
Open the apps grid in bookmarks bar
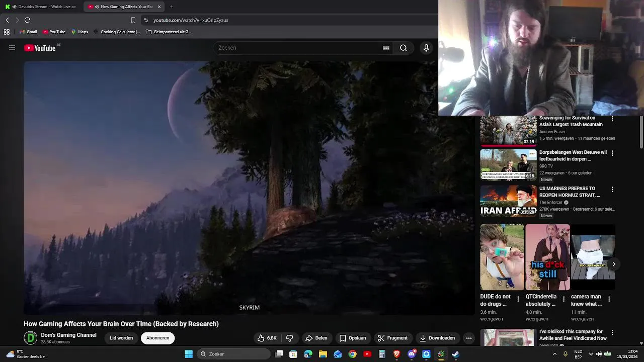[x=7, y=32]
